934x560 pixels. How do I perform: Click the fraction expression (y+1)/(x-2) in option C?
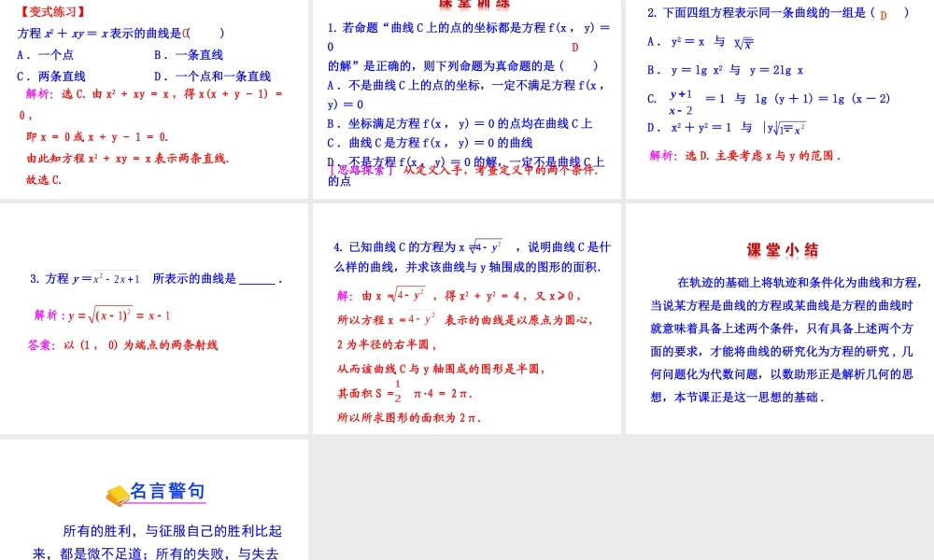pyautogui.click(x=678, y=101)
